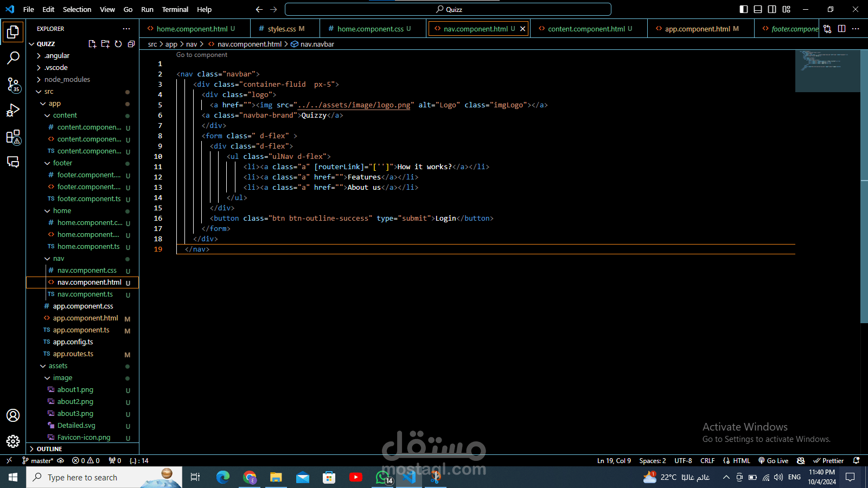868x488 pixels.
Task: Collapse the src folder
Action: tap(82, 92)
